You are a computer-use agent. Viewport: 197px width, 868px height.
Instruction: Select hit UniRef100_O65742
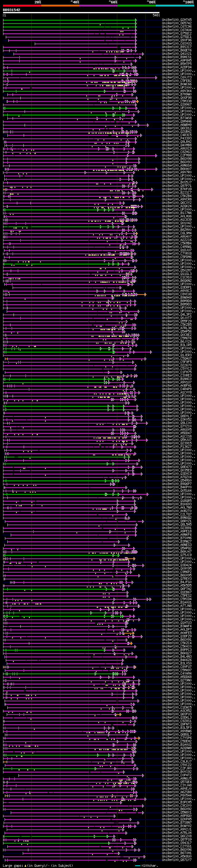177,23
